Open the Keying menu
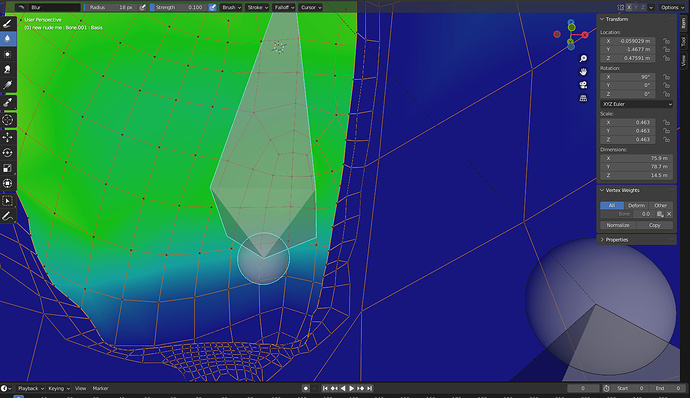The image size is (690, 398). (x=59, y=388)
